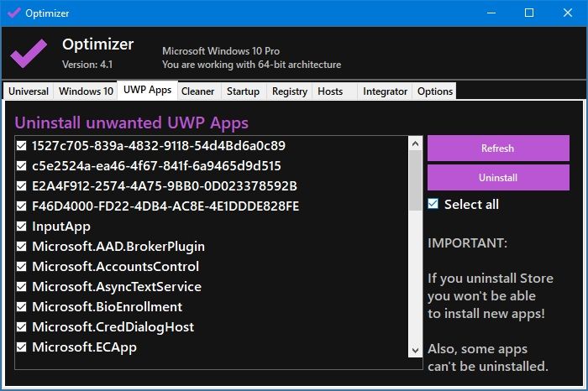
Task: Uncheck the c5e2524a-ea46-4f67 app checkbox
Action: click(x=22, y=166)
